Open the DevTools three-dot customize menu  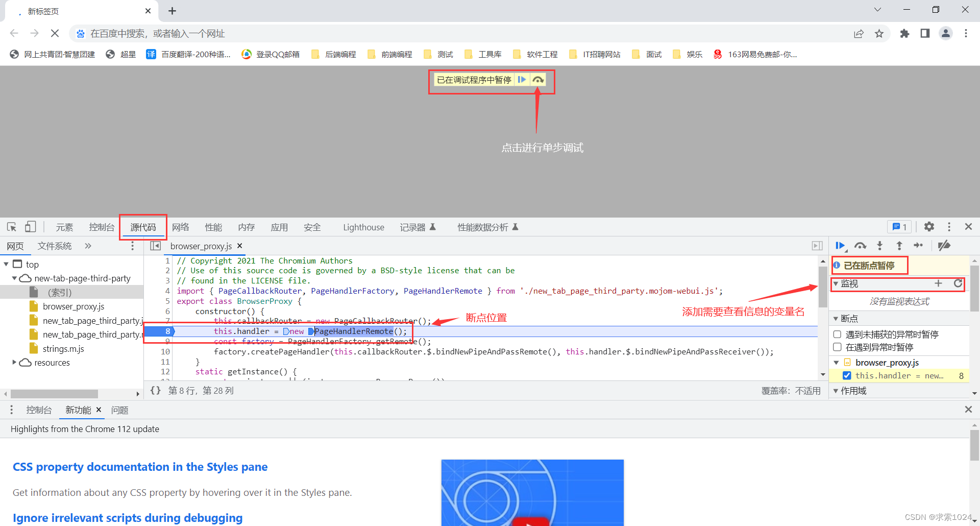[x=949, y=227]
